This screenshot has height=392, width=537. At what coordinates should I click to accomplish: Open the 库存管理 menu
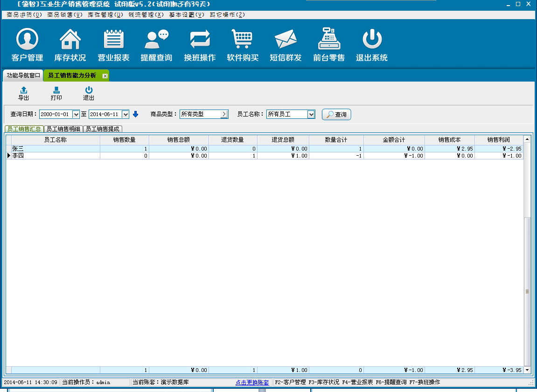click(x=105, y=15)
